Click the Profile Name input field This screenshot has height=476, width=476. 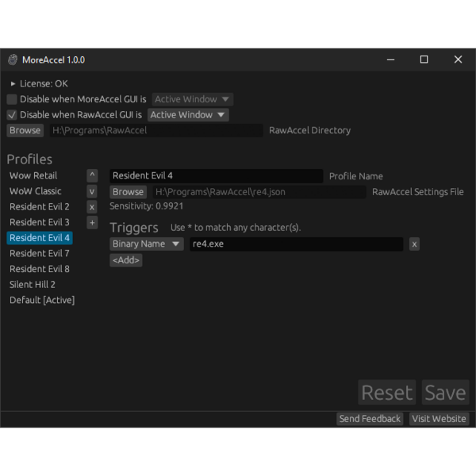[216, 176]
